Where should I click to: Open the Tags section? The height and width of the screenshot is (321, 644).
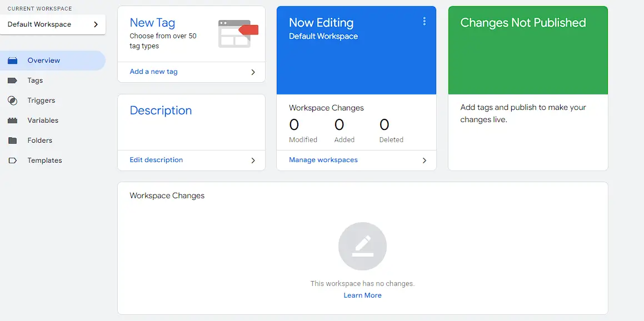click(53, 81)
